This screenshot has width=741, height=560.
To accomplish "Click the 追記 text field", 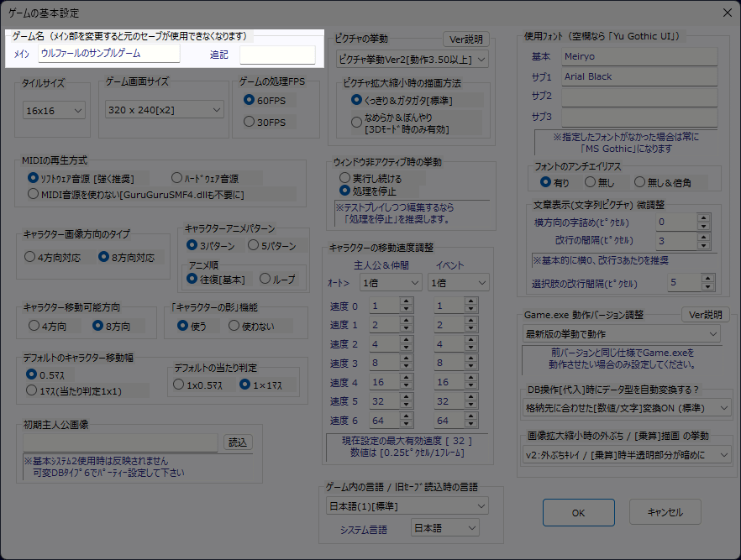I will click(277, 55).
